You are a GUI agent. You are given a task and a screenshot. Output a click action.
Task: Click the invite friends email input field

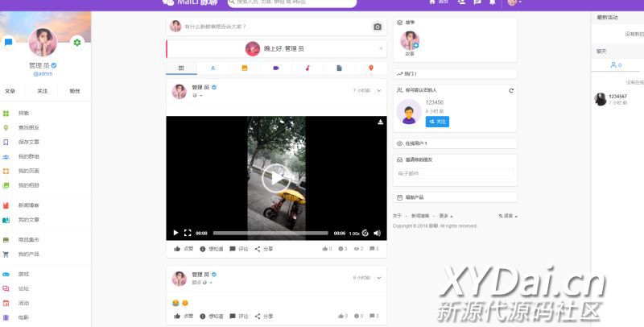[455, 173]
